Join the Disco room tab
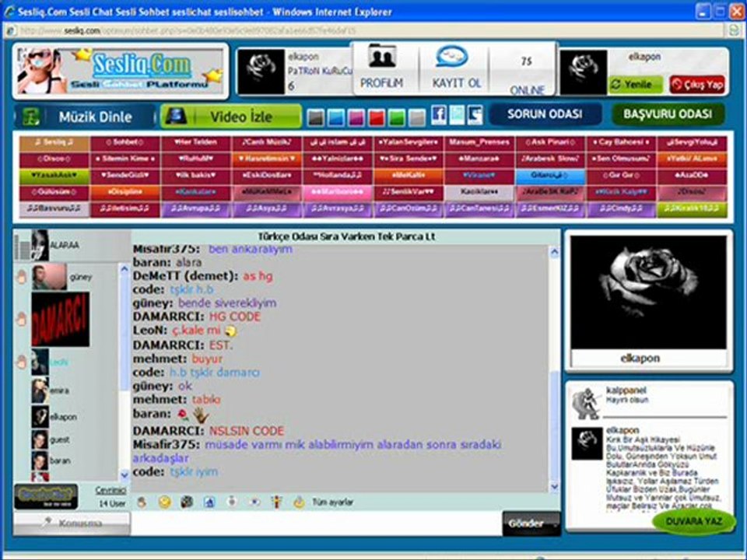The width and height of the screenshot is (747, 560). point(54,159)
